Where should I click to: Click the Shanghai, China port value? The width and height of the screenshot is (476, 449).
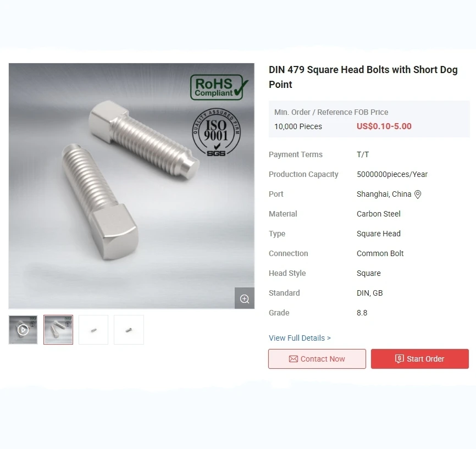[384, 195]
